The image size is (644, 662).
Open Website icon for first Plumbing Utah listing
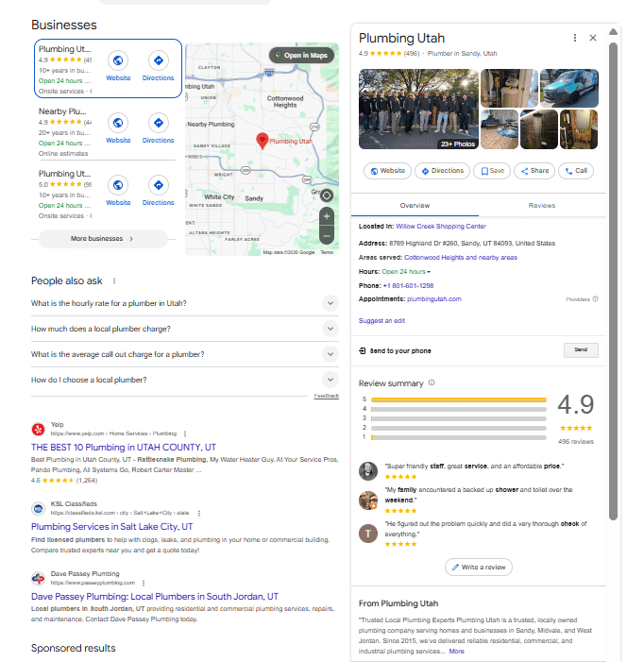pyautogui.click(x=118, y=60)
